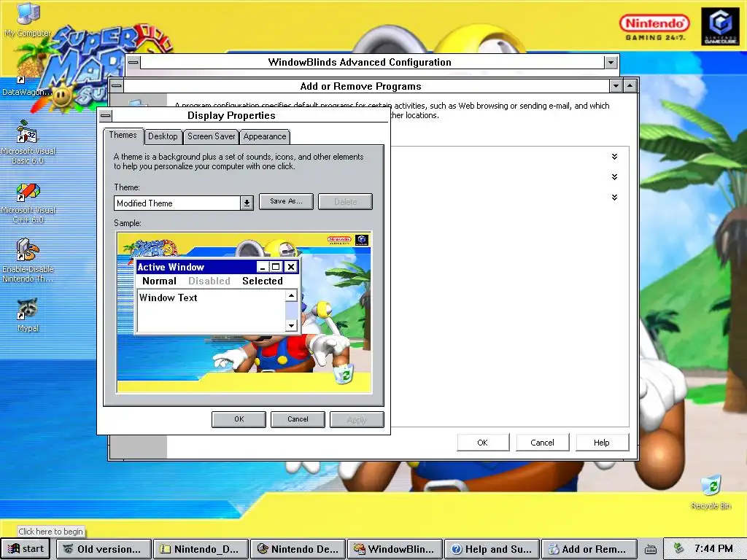
Task: Click Normal item in sample preview
Action: point(159,281)
